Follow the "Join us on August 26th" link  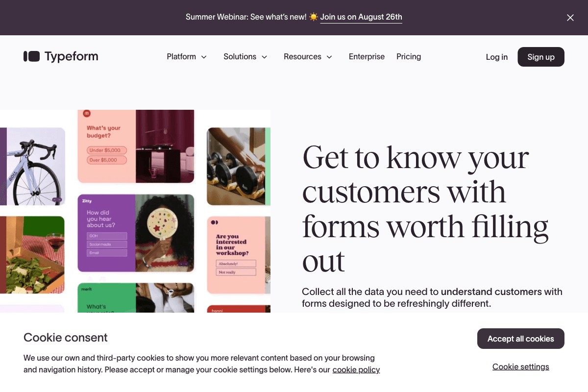pyautogui.click(x=361, y=17)
